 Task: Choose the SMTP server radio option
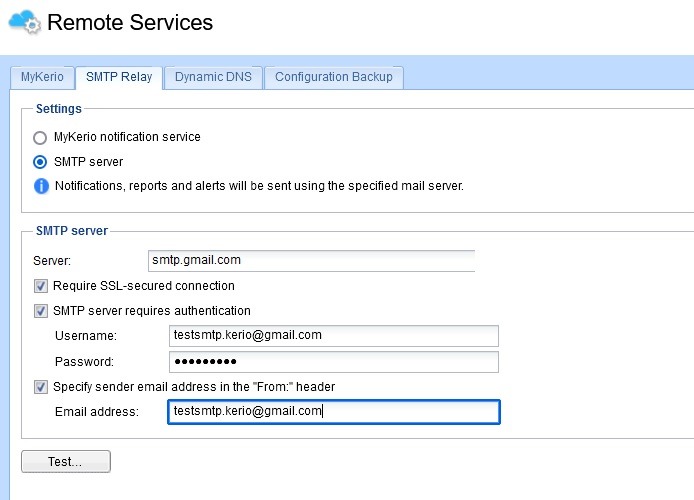[x=41, y=161]
